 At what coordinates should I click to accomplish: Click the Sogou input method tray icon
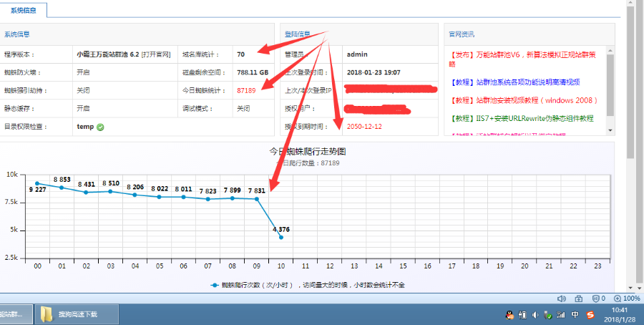[590, 314]
